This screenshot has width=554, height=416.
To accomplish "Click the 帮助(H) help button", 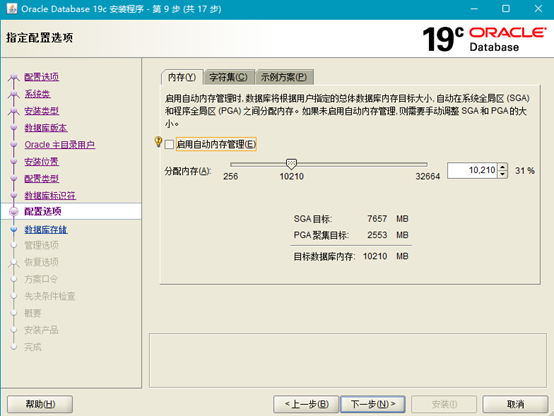I will [40, 404].
